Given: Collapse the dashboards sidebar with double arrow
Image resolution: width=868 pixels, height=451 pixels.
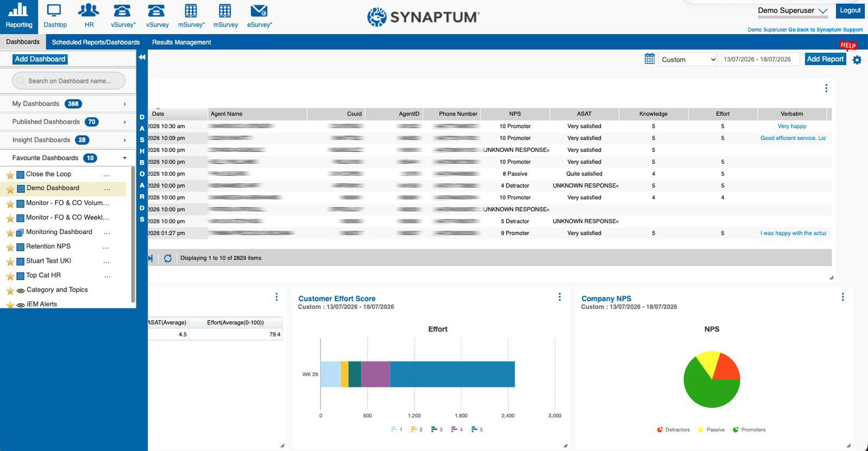Looking at the screenshot, I should (142, 57).
